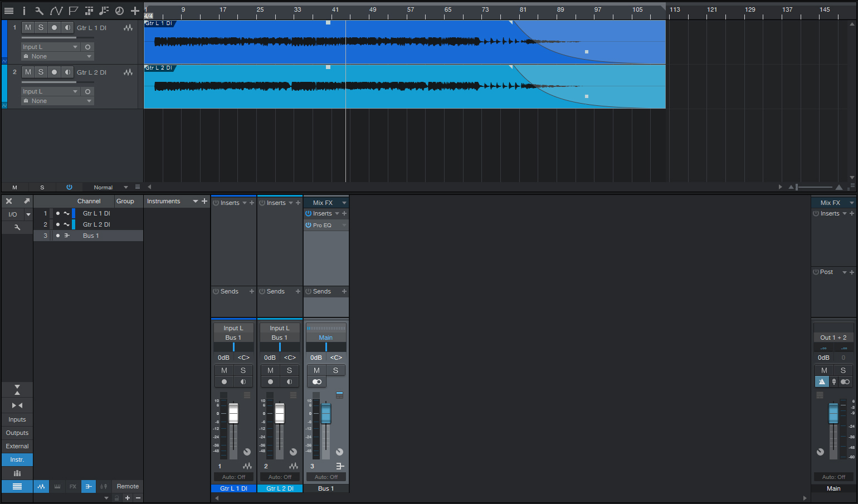The width and height of the screenshot is (858, 504).
Task: Open the Input L dropdown on track 1
Action: point(51,47)
